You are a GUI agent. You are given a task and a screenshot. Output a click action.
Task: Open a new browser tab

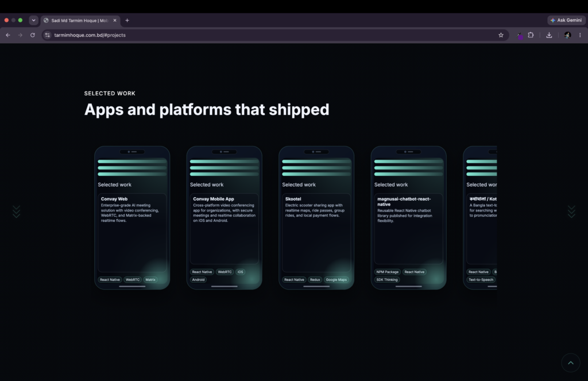click(x=127, y=20)
